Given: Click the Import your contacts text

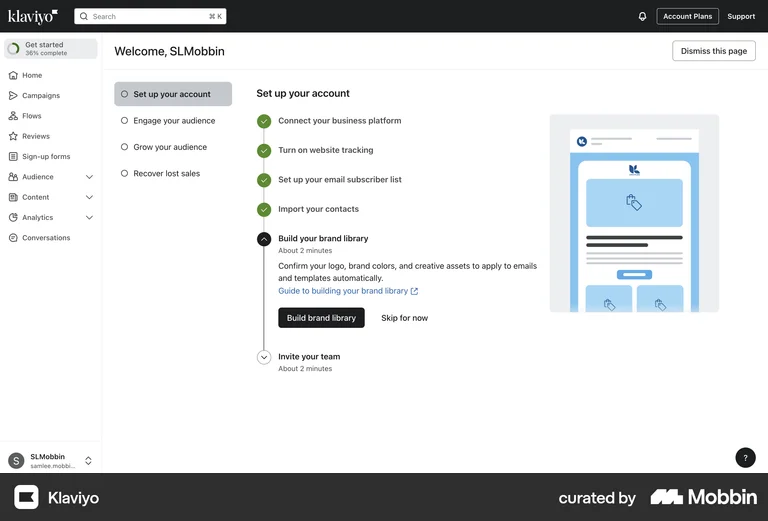Looking at the screenshot, I should click(x=318, y=209).
